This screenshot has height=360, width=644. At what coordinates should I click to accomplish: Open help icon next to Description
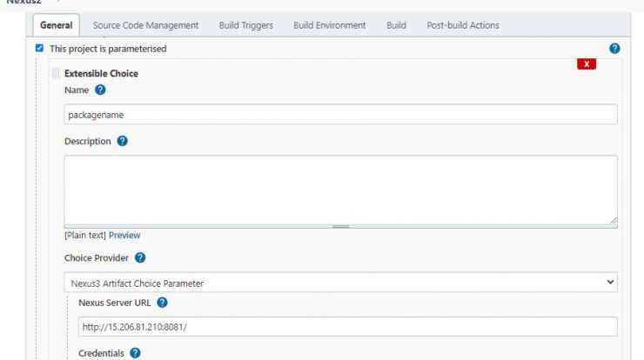[x=123, y=141]
